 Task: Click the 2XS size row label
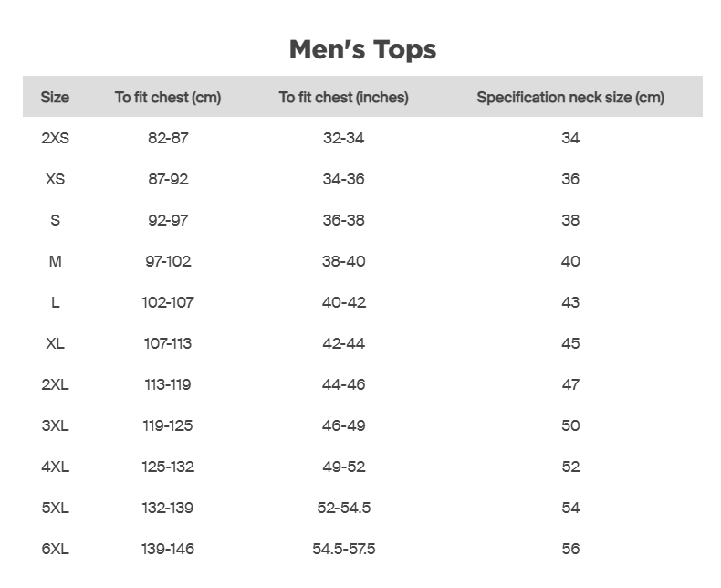[55, 138]
